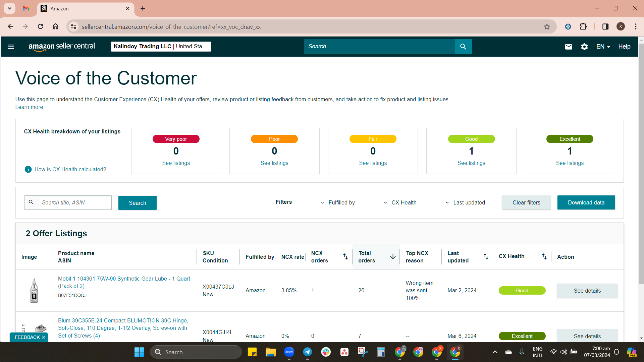Click the Download data button
Viewport: 644px width, 362px height.
pyautogui.click(x=586, y=202)
